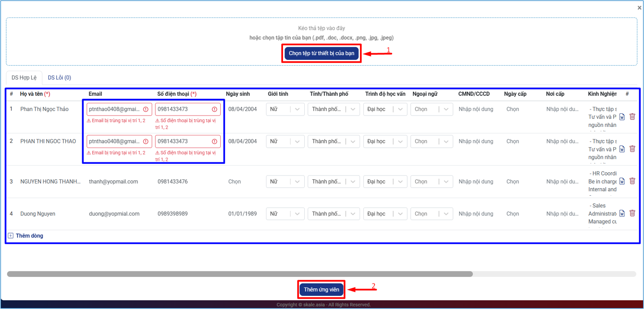The image size is (644, 309).
Task: Delete the Duong Nguyen candidate row
Action: pos(632,213)
